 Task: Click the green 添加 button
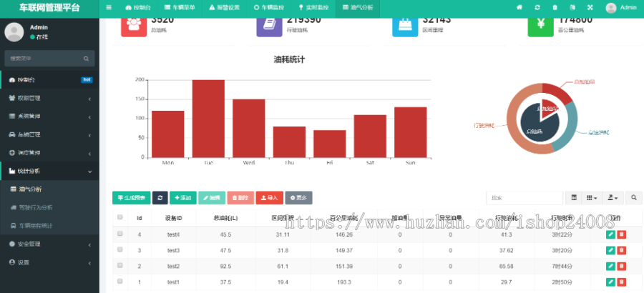[x=182, y=198]
